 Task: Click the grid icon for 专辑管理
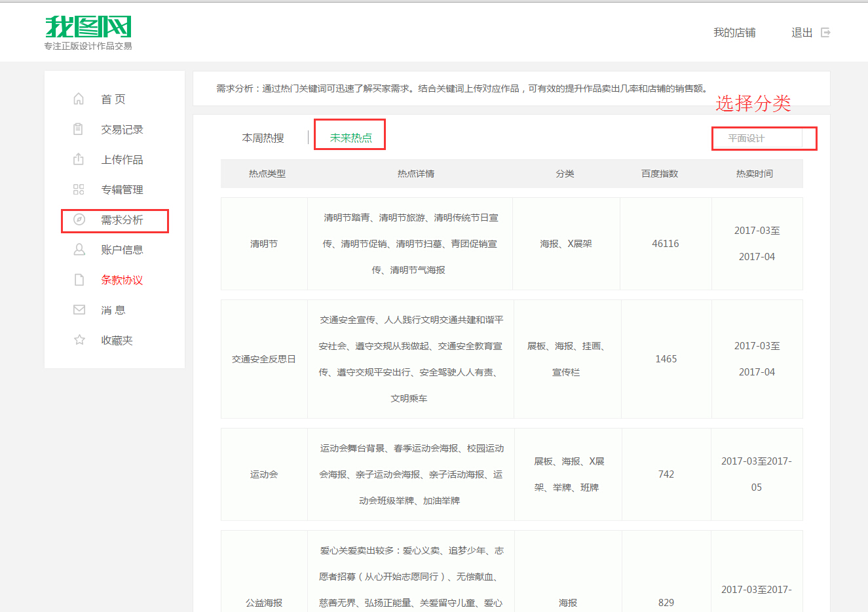pos(79,189)
